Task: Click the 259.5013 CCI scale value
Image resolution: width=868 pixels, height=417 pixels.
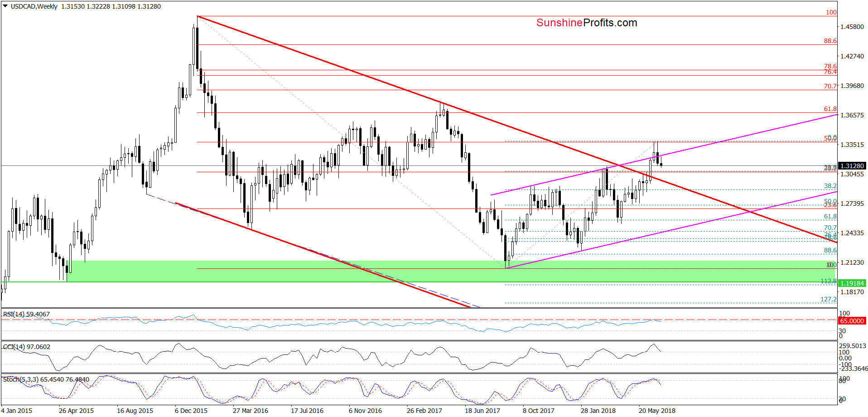Action: (853, 346)
